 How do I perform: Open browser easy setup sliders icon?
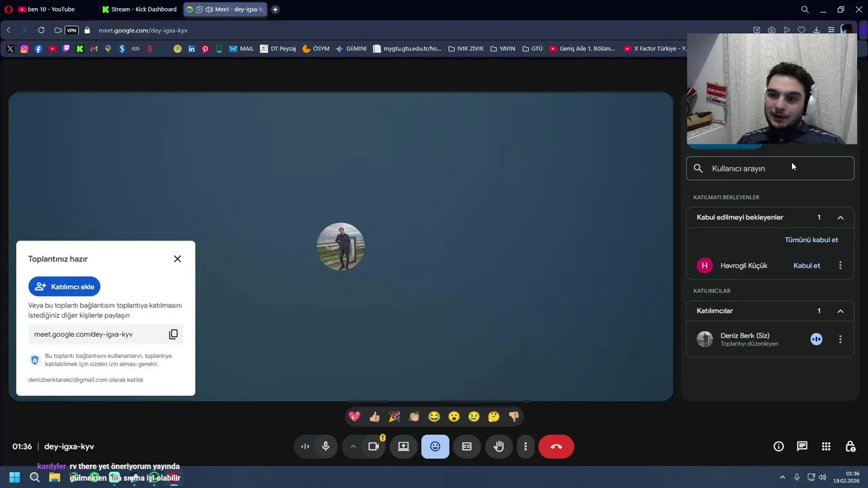tap(831, 30)
